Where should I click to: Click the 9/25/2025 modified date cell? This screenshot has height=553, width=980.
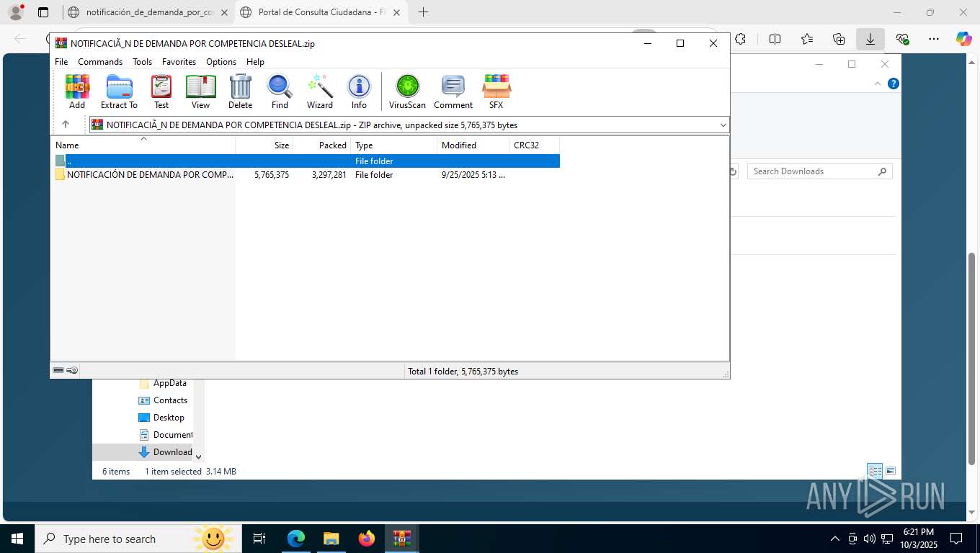[x=473, y=175]
